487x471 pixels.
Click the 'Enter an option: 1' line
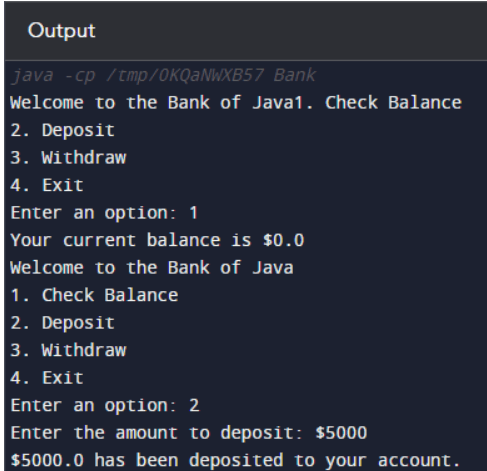104,213
